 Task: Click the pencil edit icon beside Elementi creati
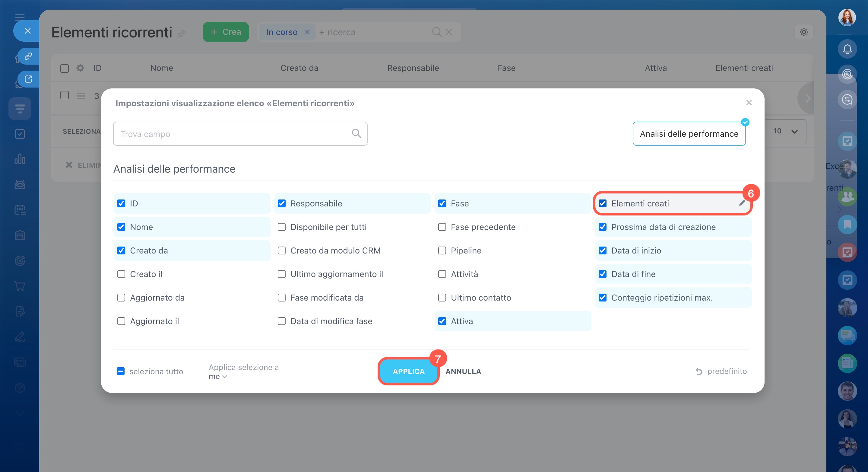tap(741, 203)
